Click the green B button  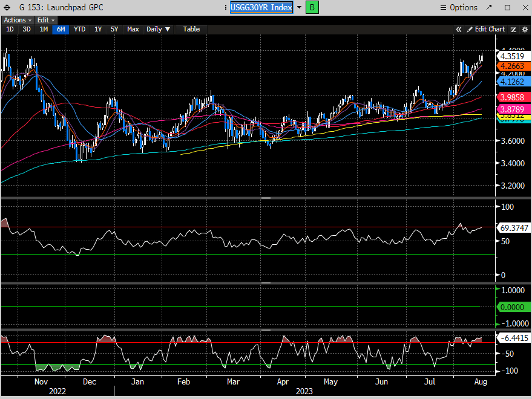[312, 7]
